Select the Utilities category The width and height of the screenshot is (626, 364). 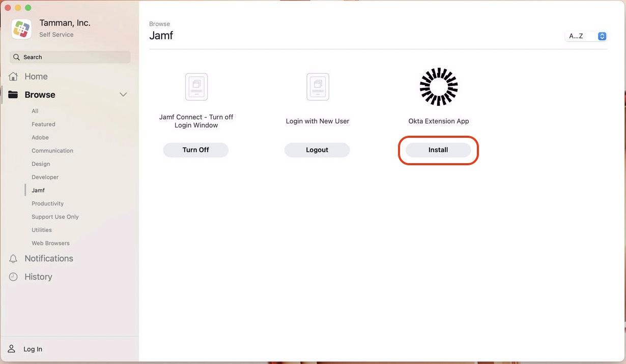tap(42, 230)
